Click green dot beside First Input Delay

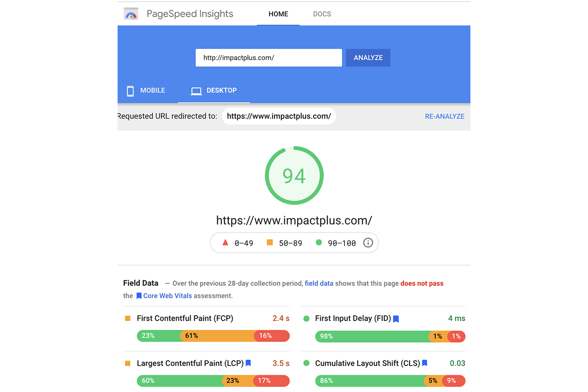pyautogui.click(x=306, y=318)
